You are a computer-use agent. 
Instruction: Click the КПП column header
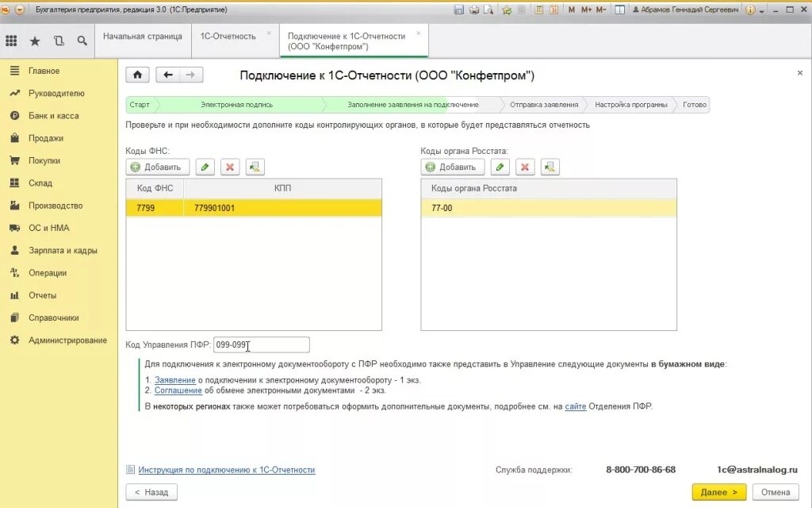click(283, 188)
